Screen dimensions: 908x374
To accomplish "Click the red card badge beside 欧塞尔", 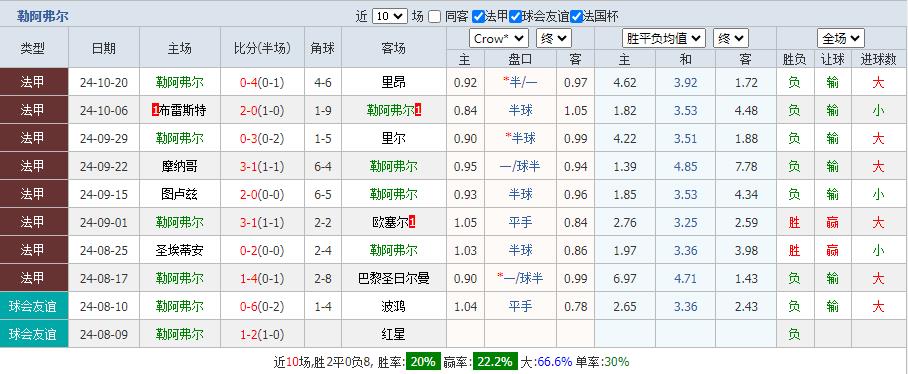I will (x=412, y=222).
